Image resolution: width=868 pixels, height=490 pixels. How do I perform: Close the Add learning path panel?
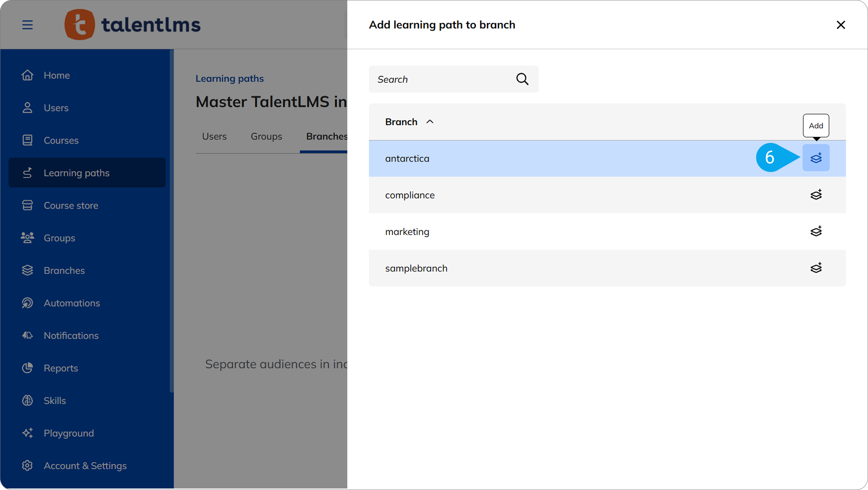click(x=840, y=25)
